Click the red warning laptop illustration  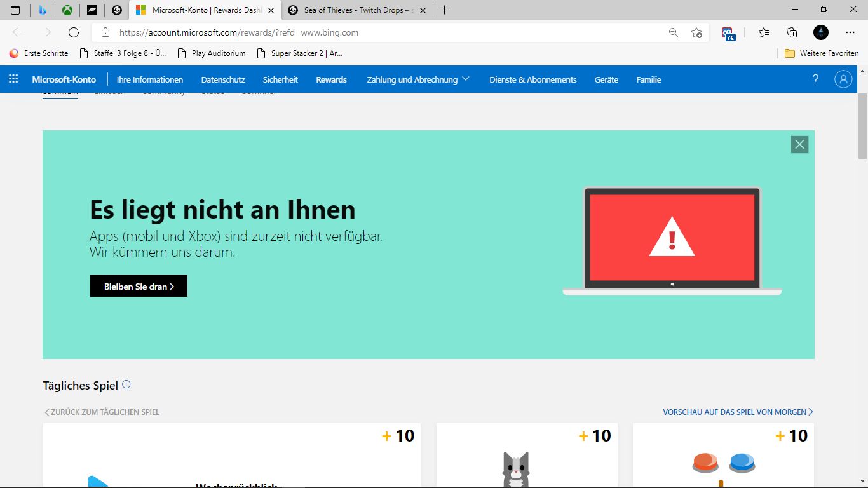click(x=672, y=241)
